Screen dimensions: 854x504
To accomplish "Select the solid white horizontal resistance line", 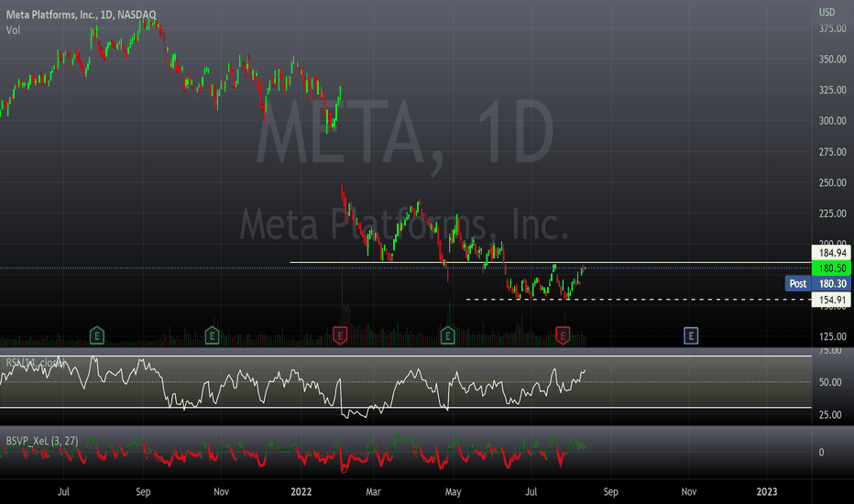I will (x=550, y=263).
